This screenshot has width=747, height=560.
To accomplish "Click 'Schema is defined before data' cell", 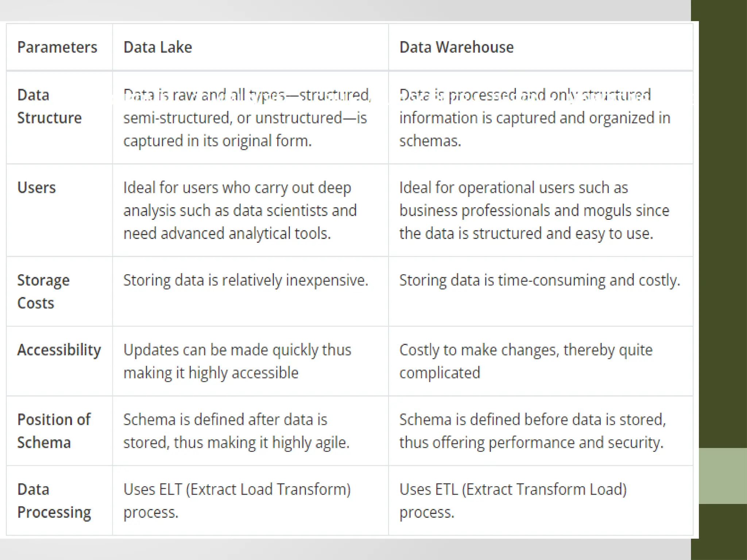I will click(x=532, y=431).
